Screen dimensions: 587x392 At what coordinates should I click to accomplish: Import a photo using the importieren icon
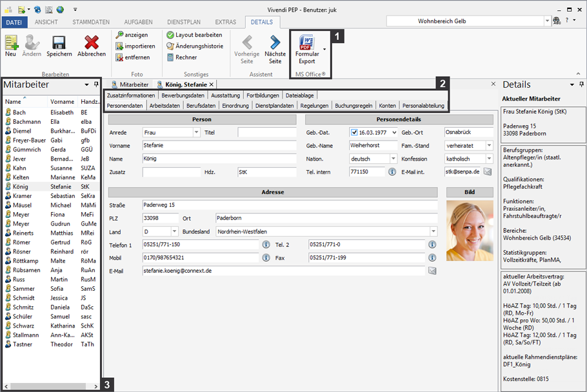click(x=135, y=46)
